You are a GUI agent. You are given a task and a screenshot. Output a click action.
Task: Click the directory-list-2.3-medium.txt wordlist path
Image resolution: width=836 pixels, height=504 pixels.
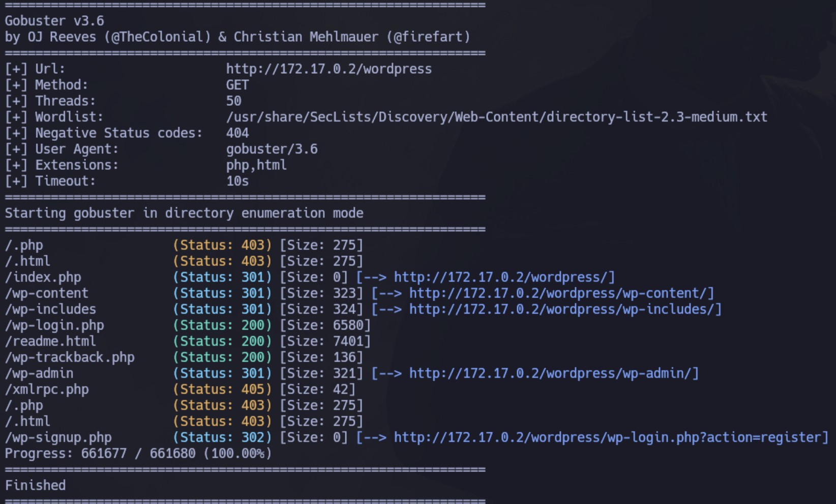(x=497, y=117)
